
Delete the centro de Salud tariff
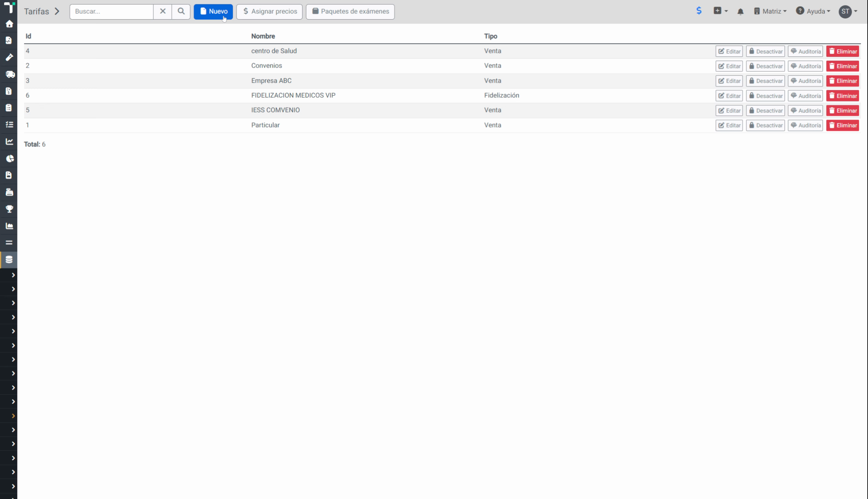coord(843,51)
